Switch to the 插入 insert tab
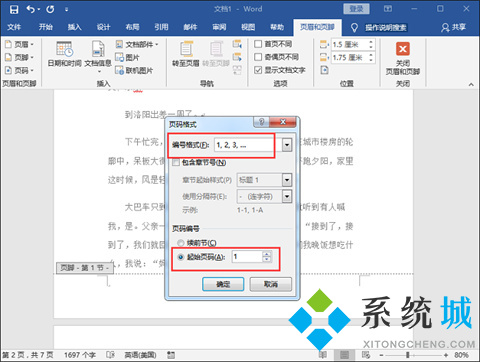The image size is (480, 362). pos(75,27)
